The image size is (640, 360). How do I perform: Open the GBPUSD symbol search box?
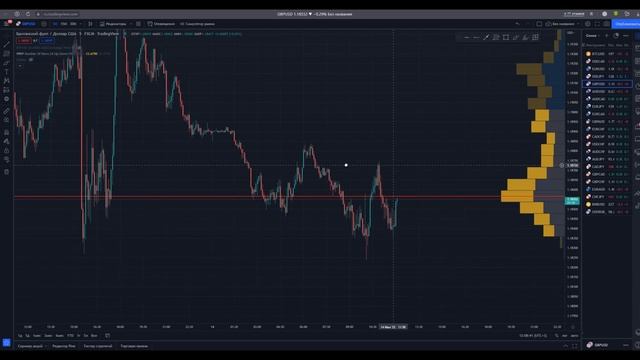pyautogui.click(x=26, y=24)
